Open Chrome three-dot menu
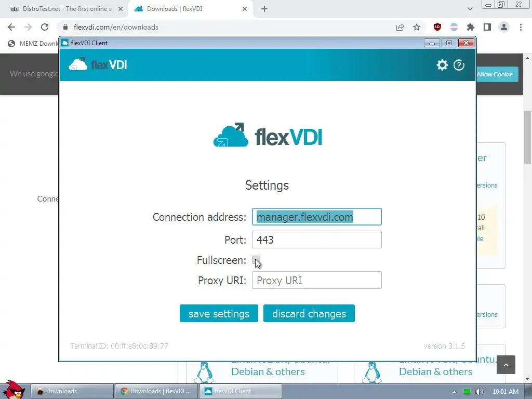Viewport: 532px width, 399px height. (x=521, y=27)
